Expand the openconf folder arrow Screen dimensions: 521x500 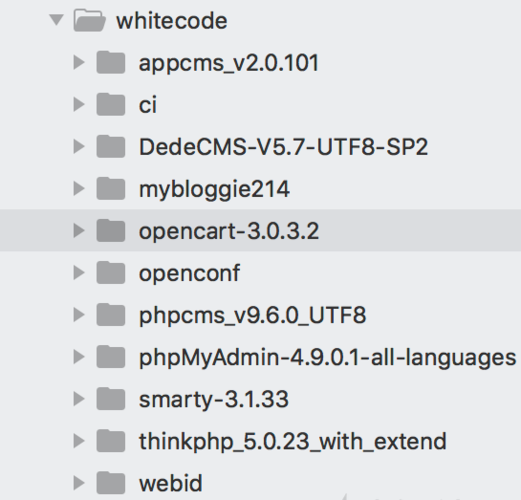click(x=79, y=272)
